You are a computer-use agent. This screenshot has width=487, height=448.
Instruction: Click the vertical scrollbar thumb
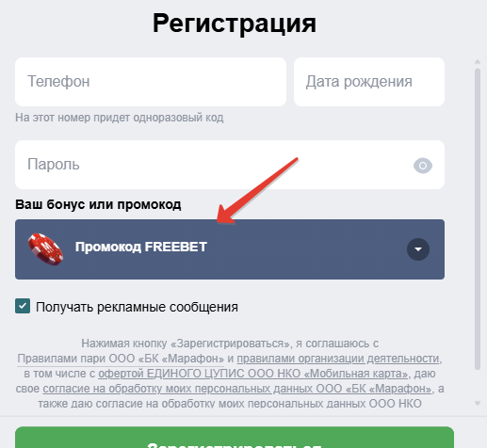click(478, 219)
